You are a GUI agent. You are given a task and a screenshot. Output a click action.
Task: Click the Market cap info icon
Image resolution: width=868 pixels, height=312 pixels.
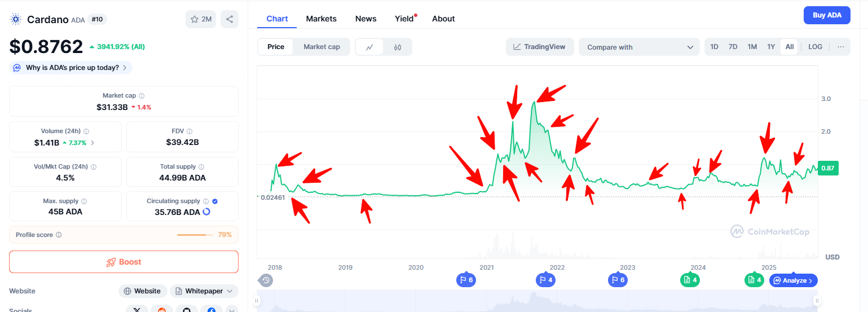pyautogui.click(x=142, y=96)
